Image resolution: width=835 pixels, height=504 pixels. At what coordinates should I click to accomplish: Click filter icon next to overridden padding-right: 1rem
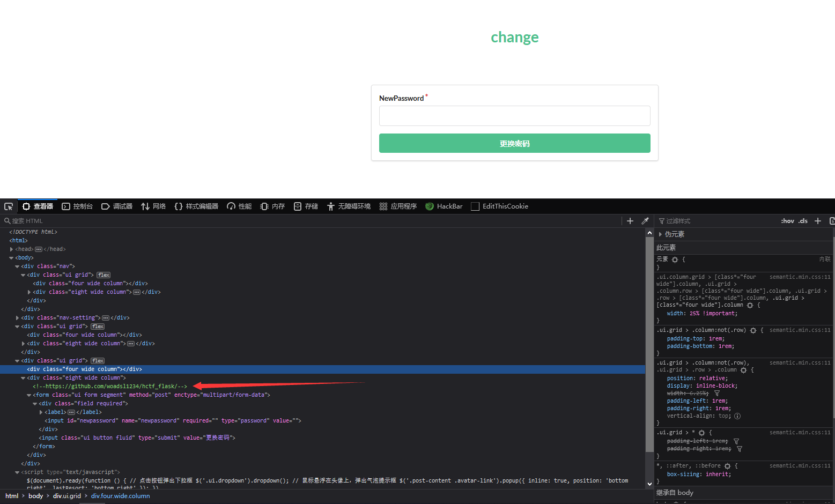point(740,449)
